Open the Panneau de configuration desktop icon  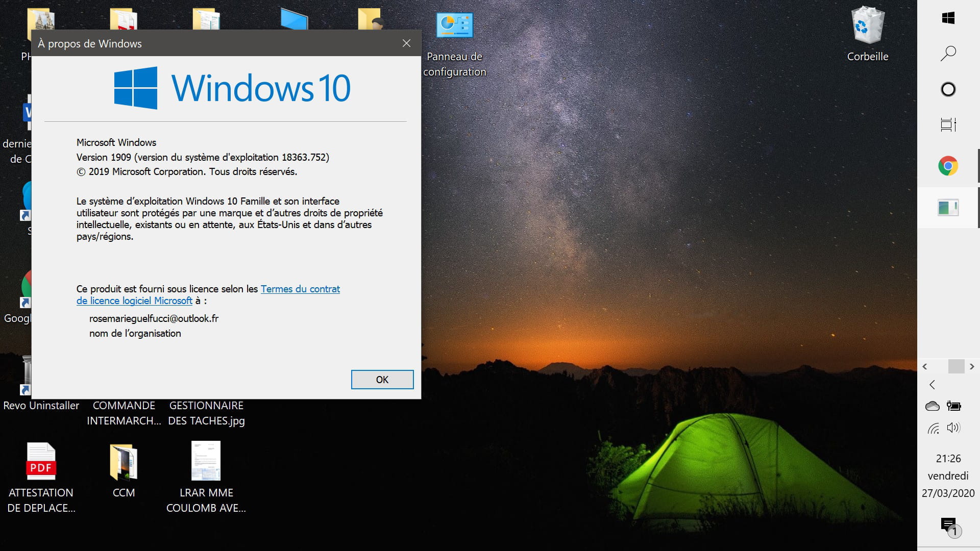click(454, 44)
